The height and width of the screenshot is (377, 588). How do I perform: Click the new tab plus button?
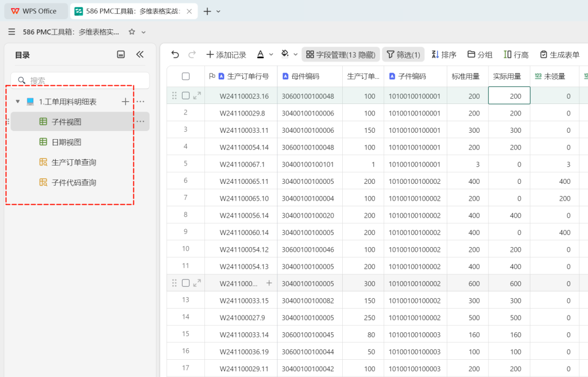pos(207,11)
